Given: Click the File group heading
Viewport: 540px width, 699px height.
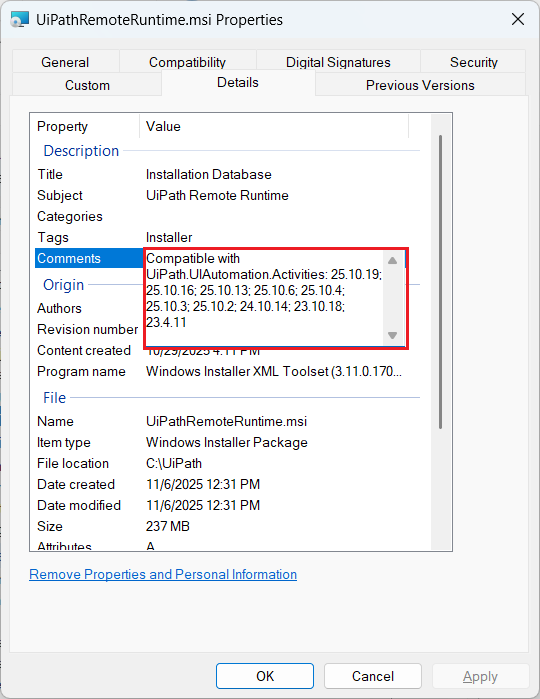Looking at the screenshot, I should coord(54,397).
